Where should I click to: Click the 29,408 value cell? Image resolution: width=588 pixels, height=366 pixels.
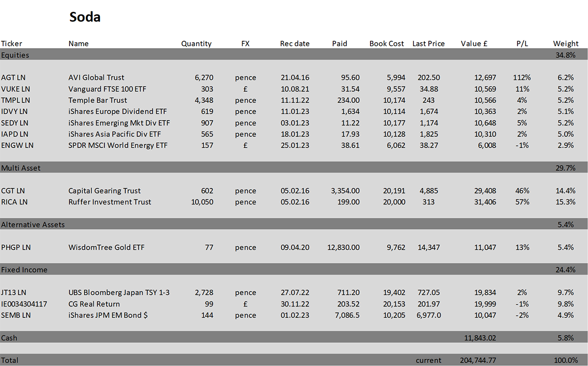point(485,191)
